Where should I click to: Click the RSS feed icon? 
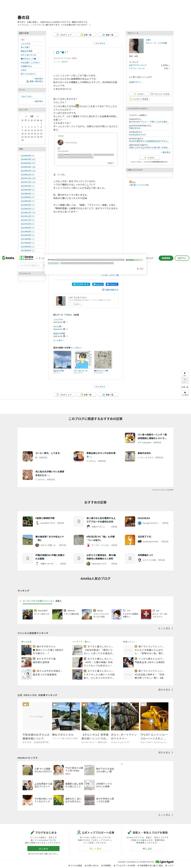[x=131, y=182]
